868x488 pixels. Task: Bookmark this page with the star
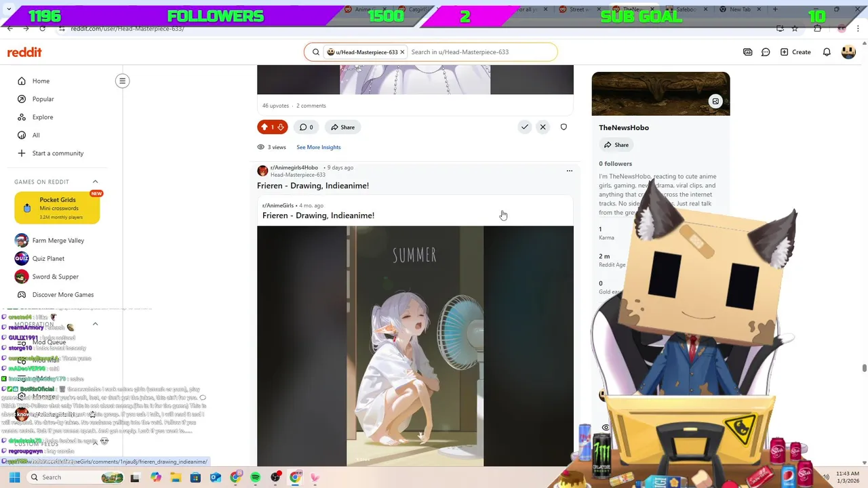coord(795,28)
